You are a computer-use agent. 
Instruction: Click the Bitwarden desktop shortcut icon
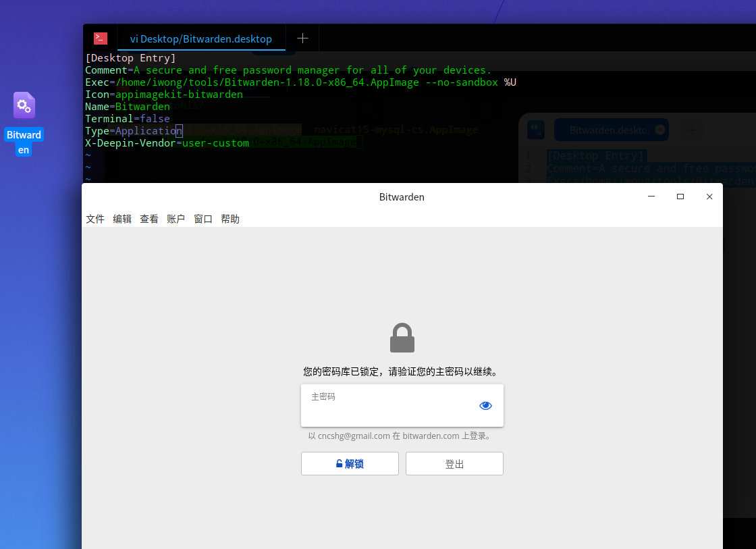tap(24, 105)
